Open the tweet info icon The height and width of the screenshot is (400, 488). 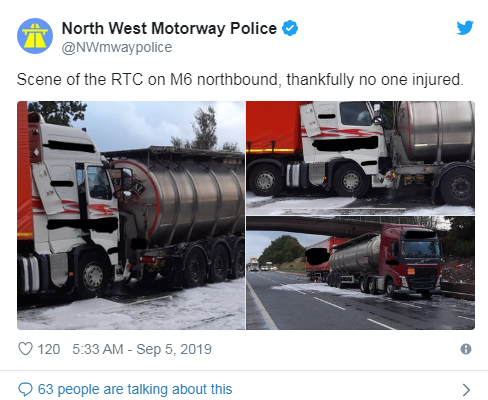tap(466, 349)
